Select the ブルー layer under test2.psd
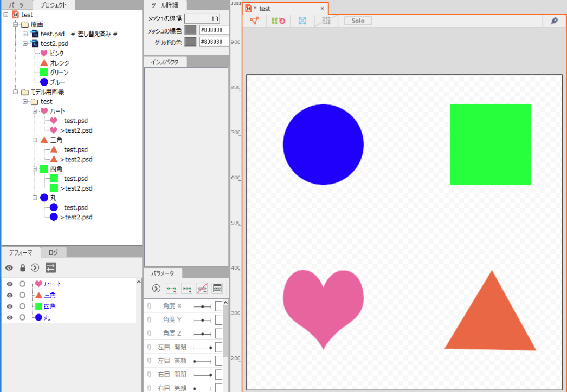Viewport: 567px width, 392px height. (x=57, y=82)
